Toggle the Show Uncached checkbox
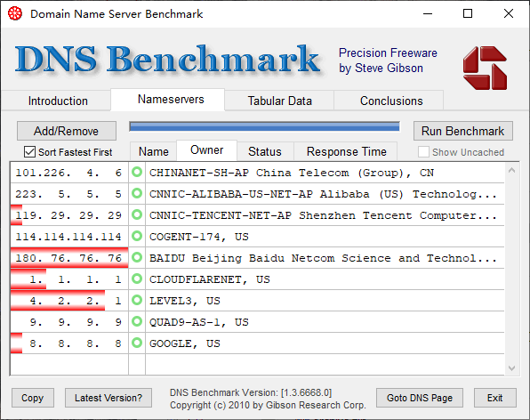The image size is (530, 420). [x=423, y=152]
